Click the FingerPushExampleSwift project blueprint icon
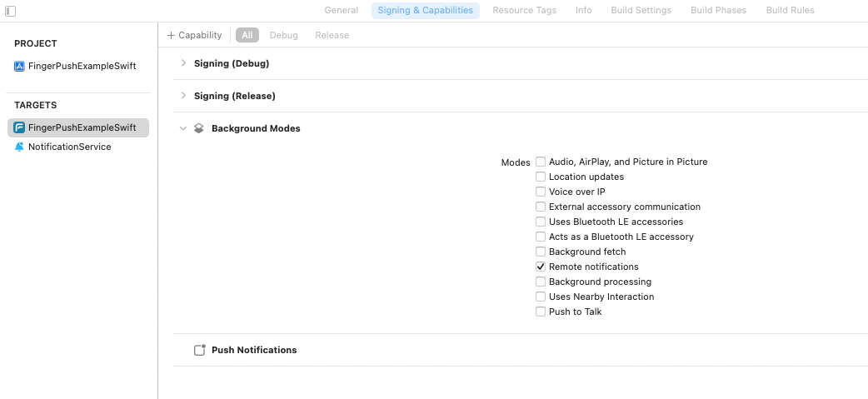This screenshot has height=399, width=868. click(19, 67)
